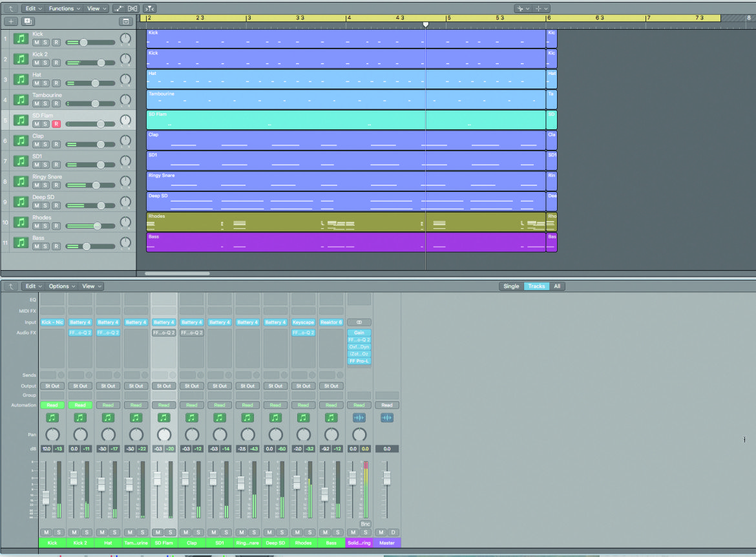This screenshot has height=557, width=756.
Task: Toggle the D button on the Master channel
Action: (x=393, y=532)
